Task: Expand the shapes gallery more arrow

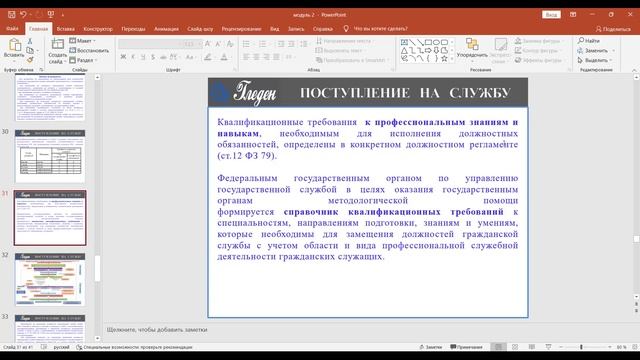Action: tap(452, 60)
